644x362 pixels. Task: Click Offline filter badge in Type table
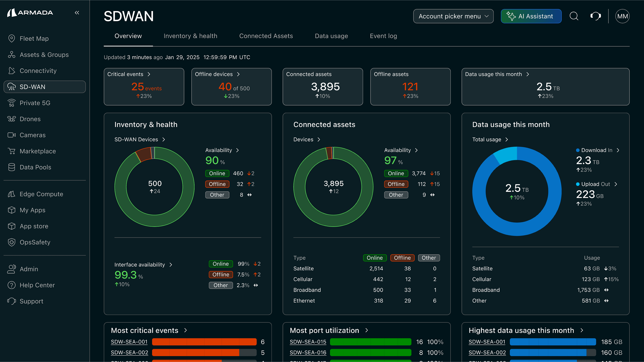402,258
